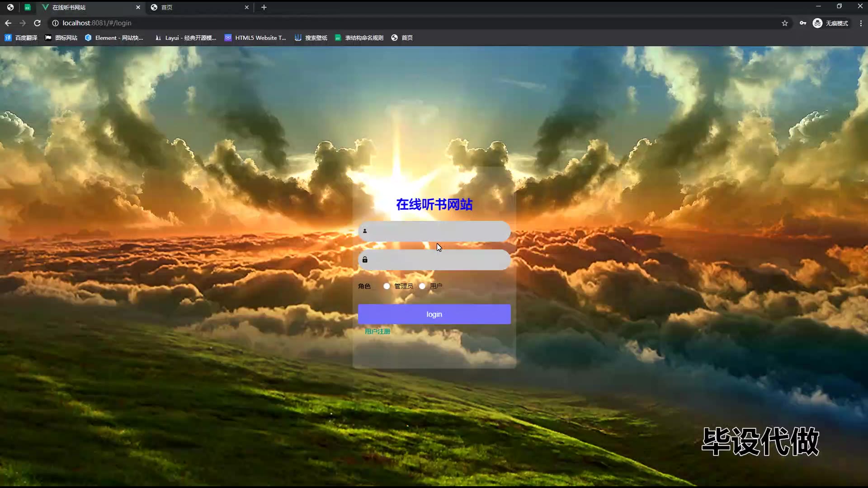Bookmark this page with the star icon

coord(785,23)
